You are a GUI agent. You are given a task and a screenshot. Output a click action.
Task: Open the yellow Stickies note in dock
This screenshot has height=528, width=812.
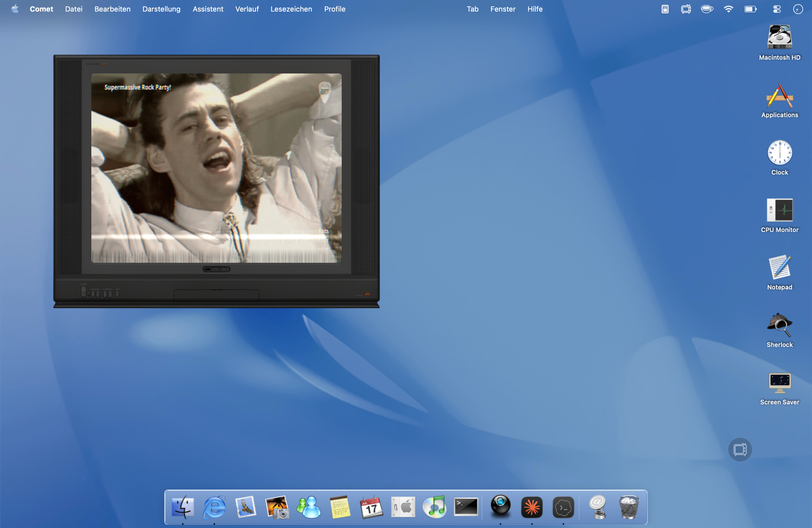[x=340, y=507]
